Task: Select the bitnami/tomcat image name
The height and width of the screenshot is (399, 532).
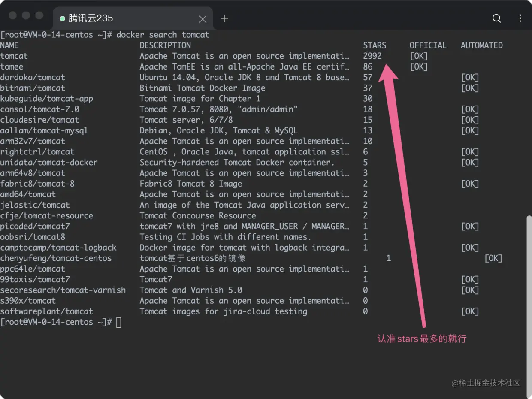Action: (x=33, y=88)
